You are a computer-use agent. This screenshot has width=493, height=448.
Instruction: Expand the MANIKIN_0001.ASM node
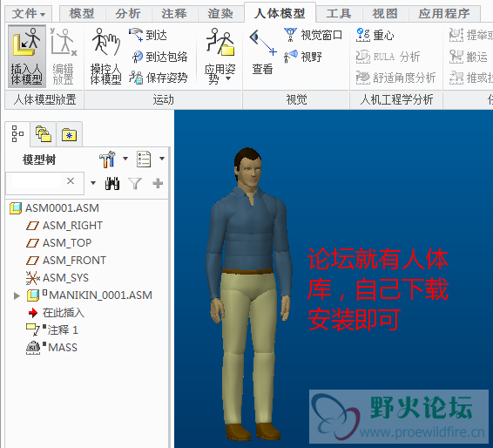[x=17, y=295]
